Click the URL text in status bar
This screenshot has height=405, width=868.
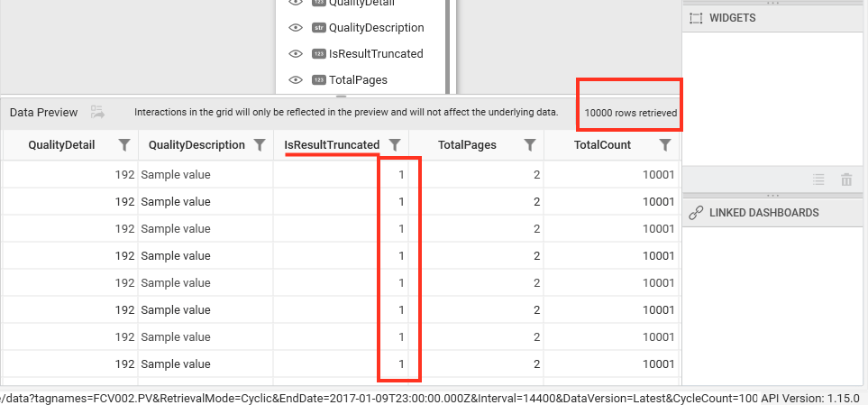[379, 399]
